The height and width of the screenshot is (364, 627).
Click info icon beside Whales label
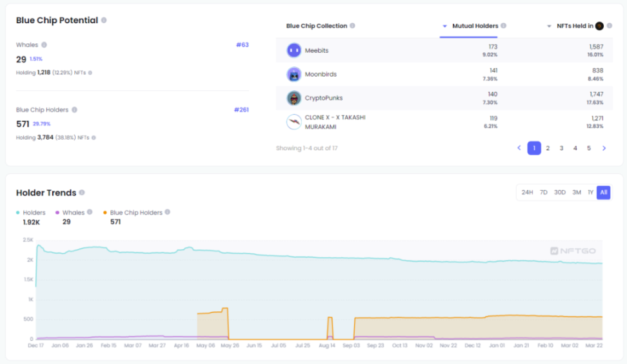coord(44,44)
